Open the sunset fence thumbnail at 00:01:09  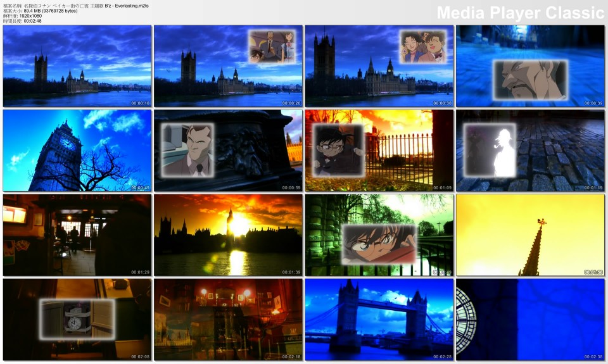[379, 151]
